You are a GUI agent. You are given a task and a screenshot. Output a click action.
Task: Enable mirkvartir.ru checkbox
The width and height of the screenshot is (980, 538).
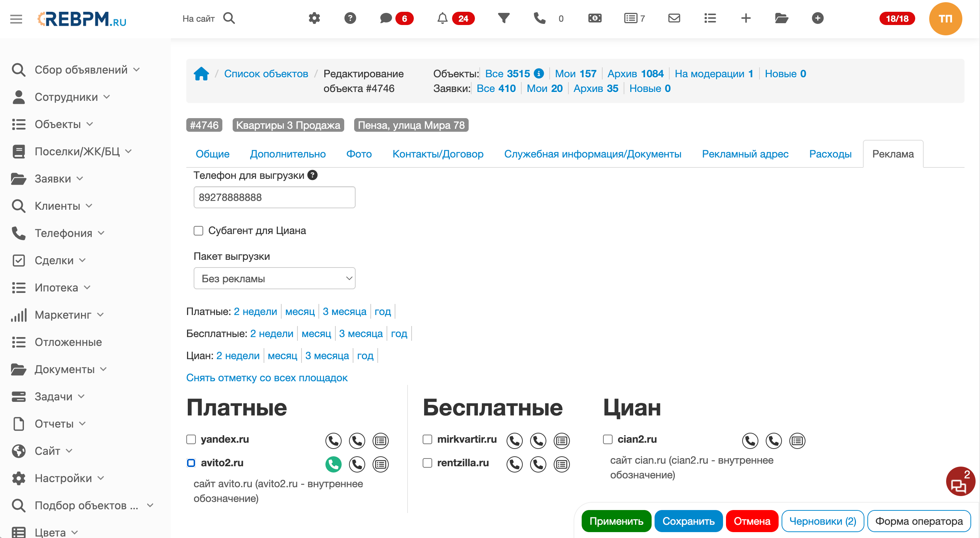point(427,439)
